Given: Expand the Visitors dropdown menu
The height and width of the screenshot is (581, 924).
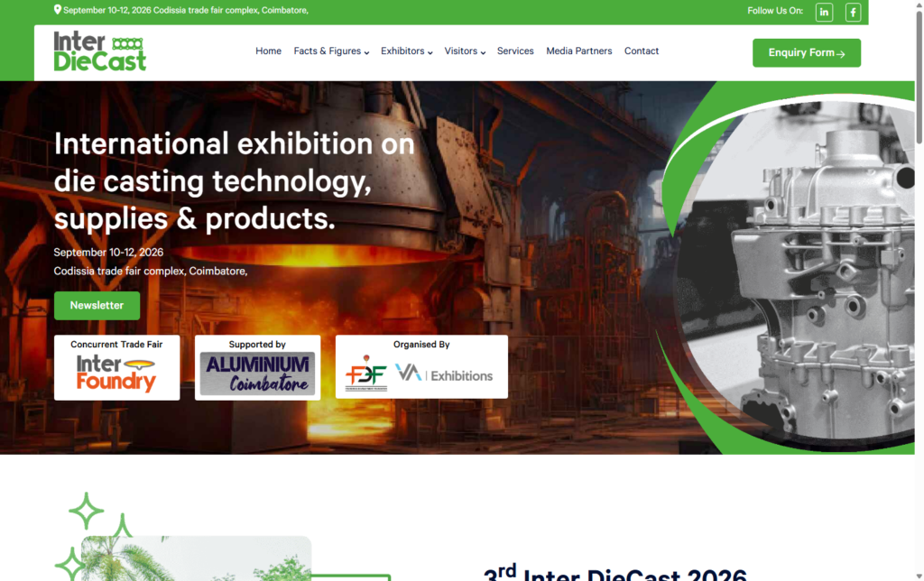Looking at the screenshot, I should pos(465,51).
